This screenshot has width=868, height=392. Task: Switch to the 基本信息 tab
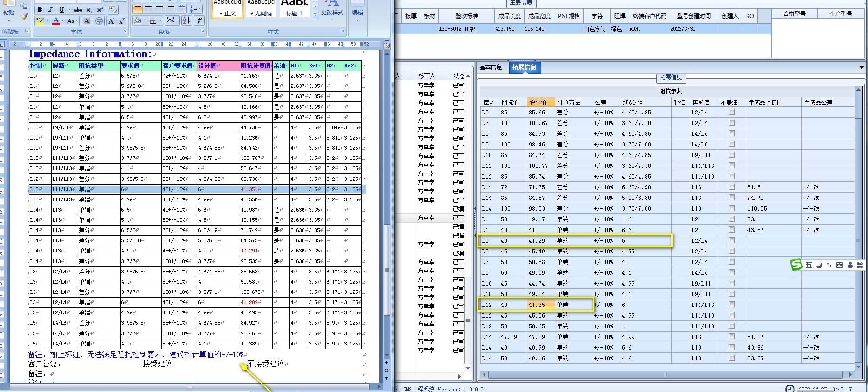[491, 67]
